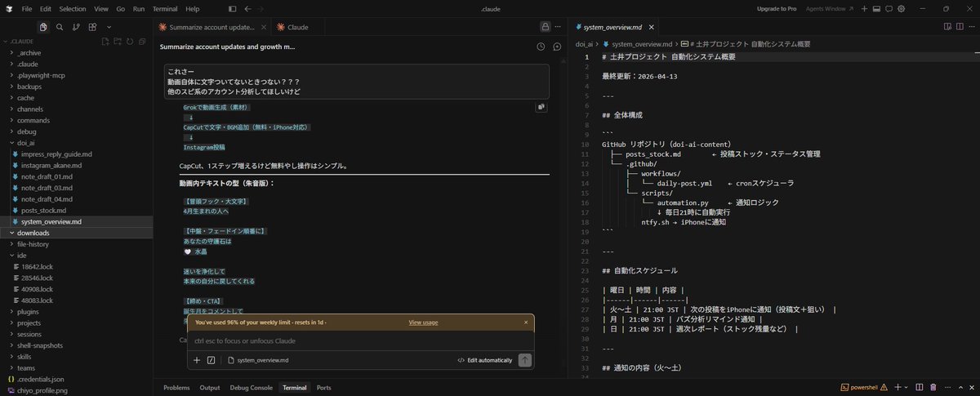Open the Explorer view in the sidebar
Screen dimensions: 980x396
pyautogui.click(x=43, y=27)
